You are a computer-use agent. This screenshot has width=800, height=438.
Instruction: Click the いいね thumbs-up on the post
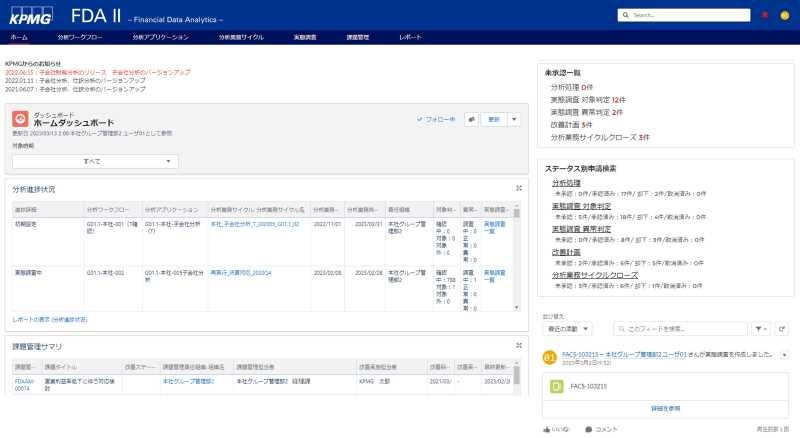coord(555,429)
